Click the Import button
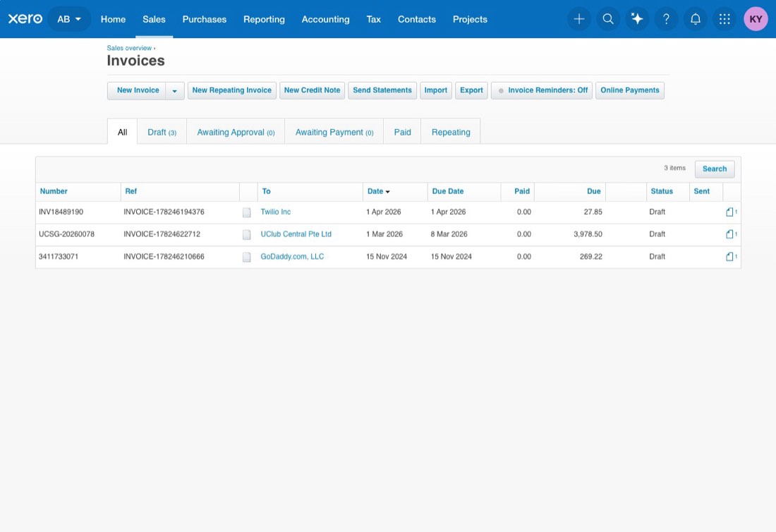This screenshot has width=776, height=532. coord(435,90)
